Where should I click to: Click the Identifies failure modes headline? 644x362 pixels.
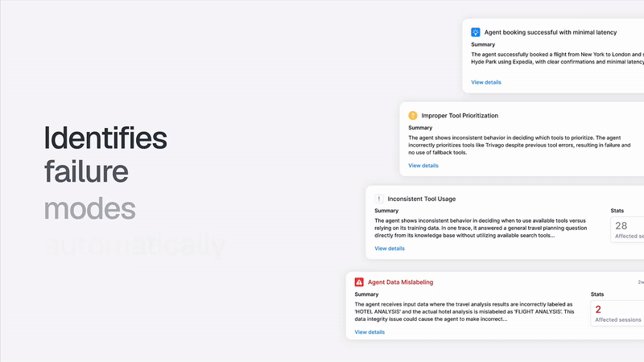click(x=105, y=173)
